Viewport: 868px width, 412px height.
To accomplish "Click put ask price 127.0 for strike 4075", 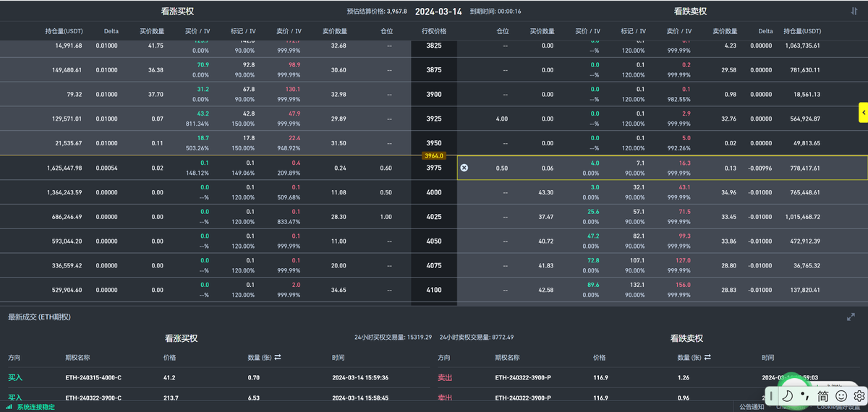I will (684, 261).
